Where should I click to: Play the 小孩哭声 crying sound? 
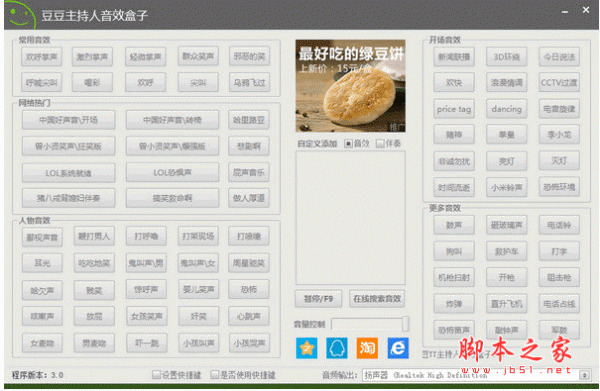pos(249,343)
